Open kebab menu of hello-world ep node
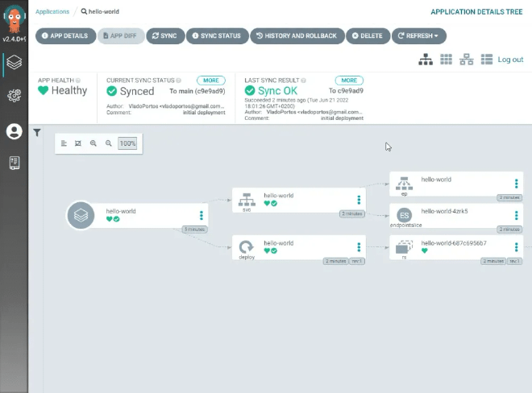 [517, 184]
